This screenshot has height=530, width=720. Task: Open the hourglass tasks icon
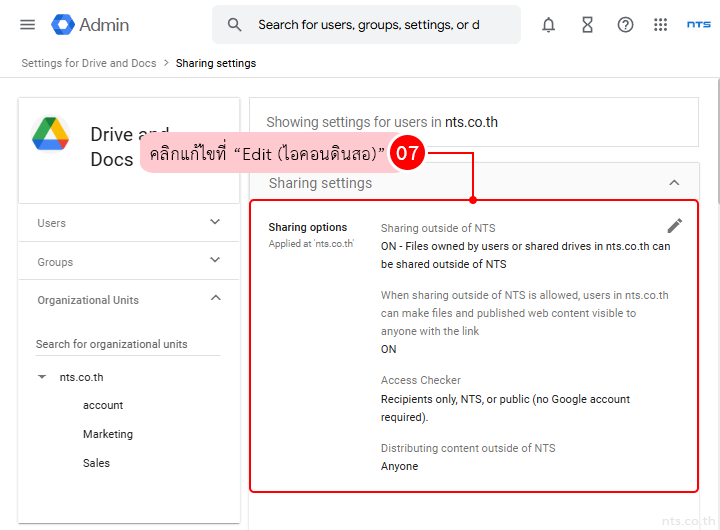(587, 25)
